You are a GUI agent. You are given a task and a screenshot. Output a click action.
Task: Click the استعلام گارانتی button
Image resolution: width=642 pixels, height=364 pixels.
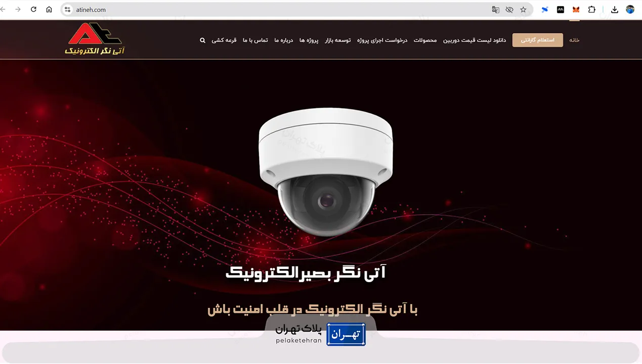pyautogui.click(x=537, y=40)
